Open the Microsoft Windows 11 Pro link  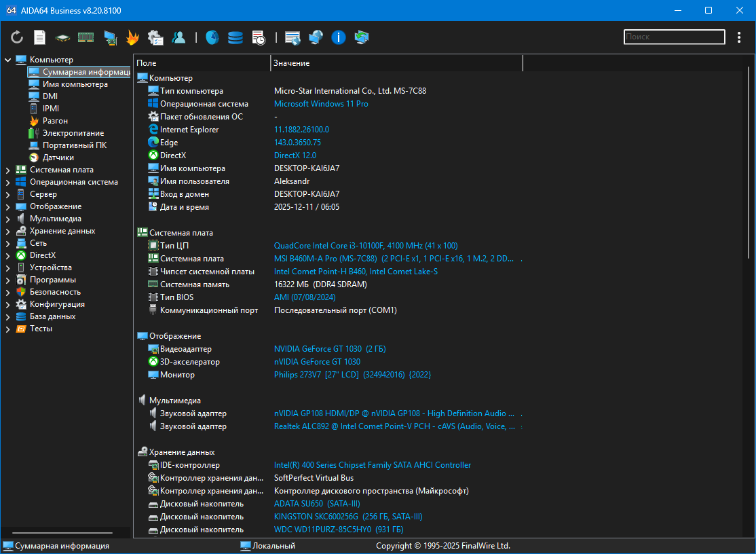[x=321, y=104]
